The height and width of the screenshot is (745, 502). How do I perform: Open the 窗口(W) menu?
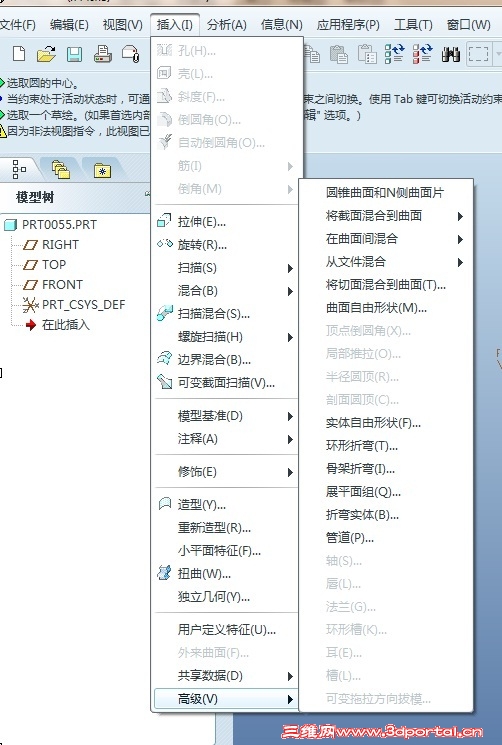click(x=468, y=24)
